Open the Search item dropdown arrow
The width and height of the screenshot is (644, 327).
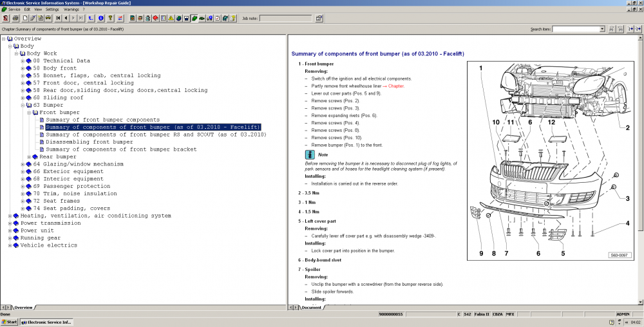coord(602,29)
